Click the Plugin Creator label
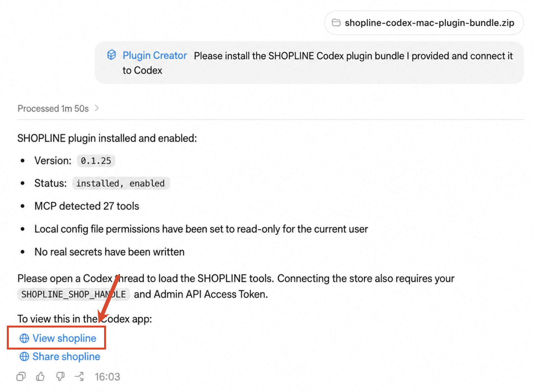This screenshot has width=535, height=392. 155,55
